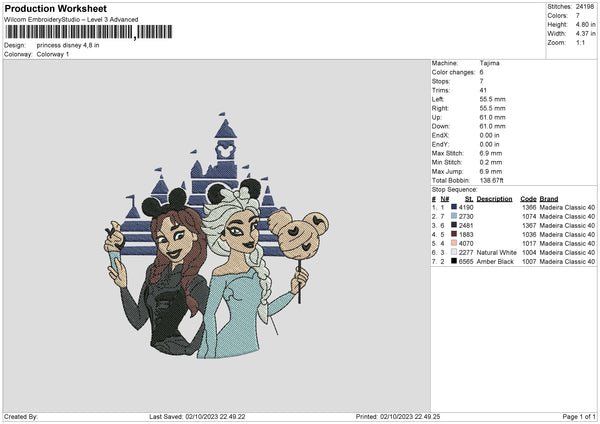600x424 pixels.
Task: Click the 'Created By:' footer label
Action: [x=21, y=417]
